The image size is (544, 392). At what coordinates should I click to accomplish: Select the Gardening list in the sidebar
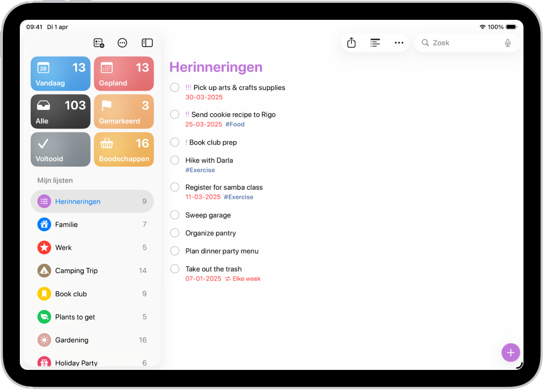76,340
